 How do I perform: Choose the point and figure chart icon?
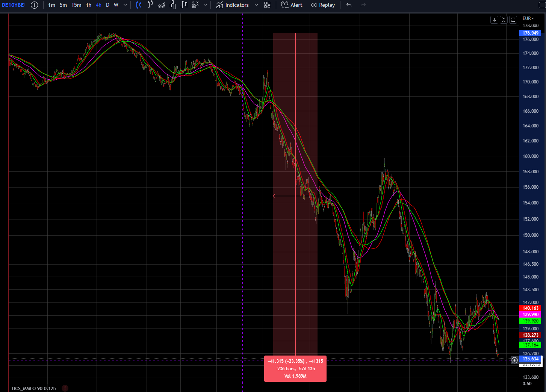tap(195, 5)
